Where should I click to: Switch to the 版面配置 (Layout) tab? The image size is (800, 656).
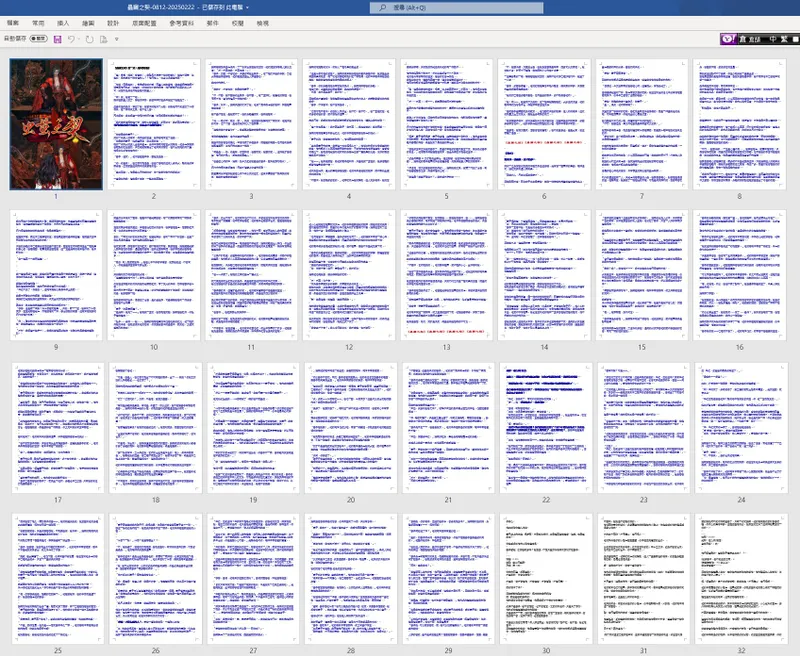tap(144, 23)
